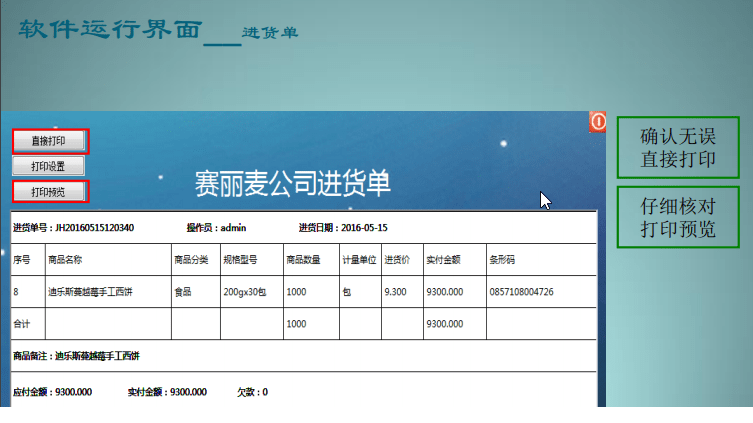Click 进货日期：2016-05-15 text

coord(343,228)
